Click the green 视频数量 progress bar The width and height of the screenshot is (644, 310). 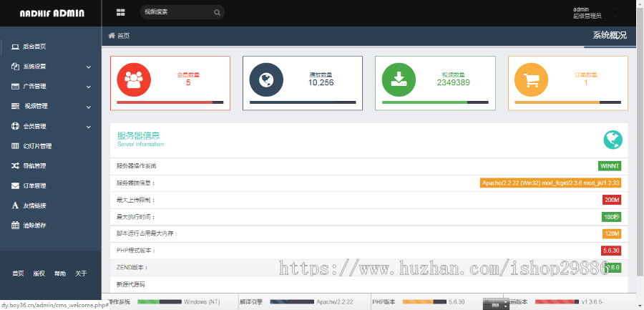pyautogui.click(x=435, y=102)
